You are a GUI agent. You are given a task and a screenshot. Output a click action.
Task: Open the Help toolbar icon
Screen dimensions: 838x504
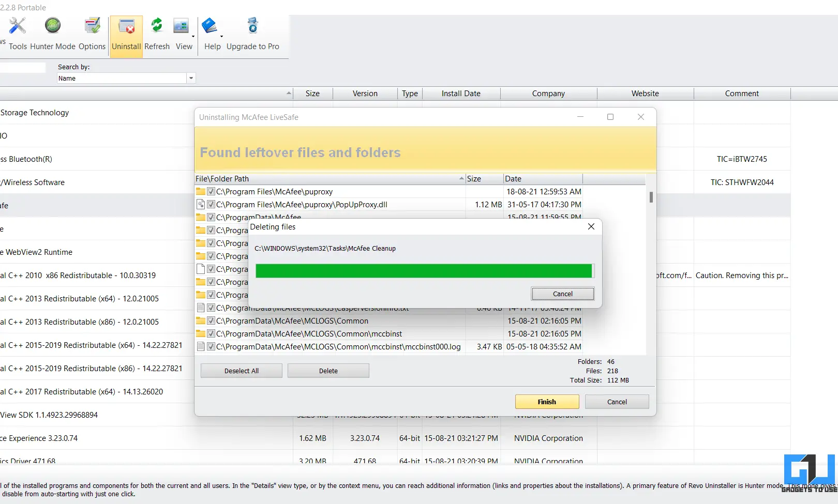(x=209, y=26)
